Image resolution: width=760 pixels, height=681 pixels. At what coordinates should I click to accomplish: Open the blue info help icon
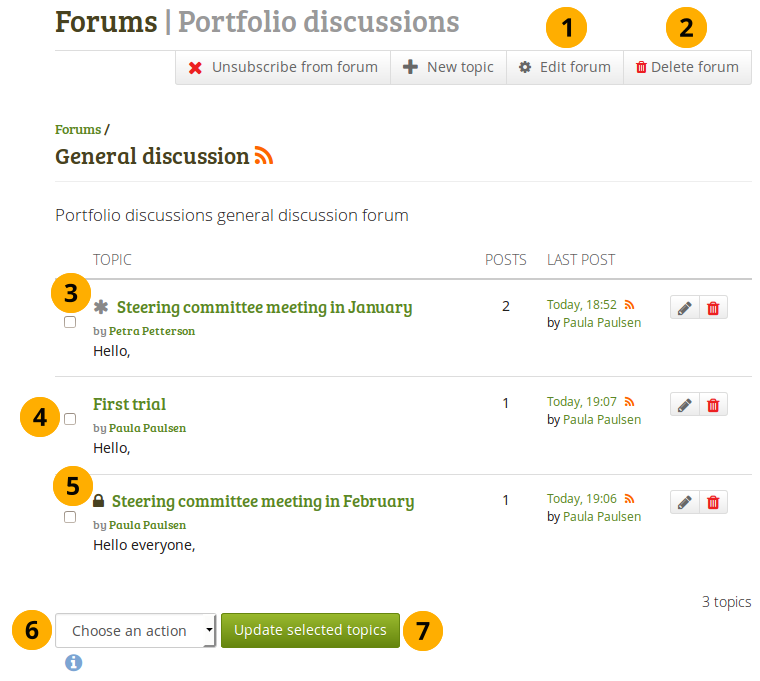pyautogui.click(x=73, y=662)
